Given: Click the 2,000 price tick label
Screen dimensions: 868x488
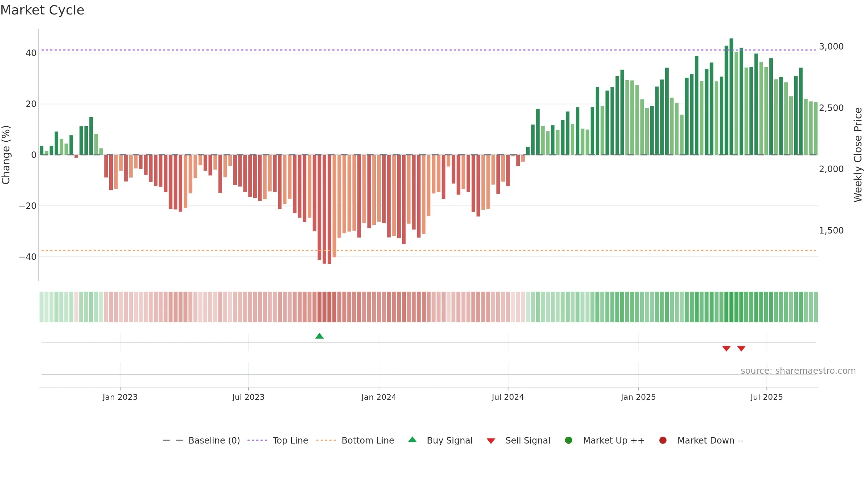Looking at the screenshot, I should pyautogui.click(x=831, y=169).
